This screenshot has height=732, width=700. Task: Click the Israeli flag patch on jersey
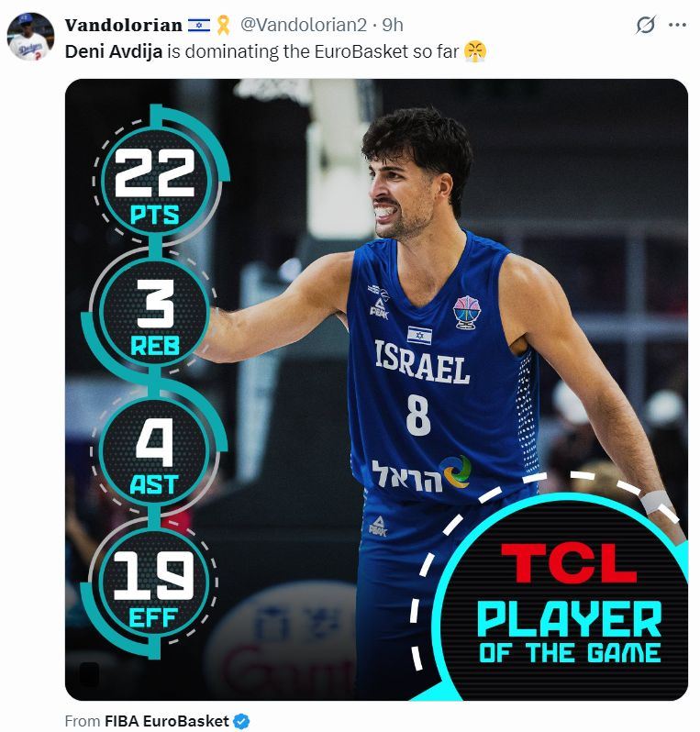(x=419, y=335)
